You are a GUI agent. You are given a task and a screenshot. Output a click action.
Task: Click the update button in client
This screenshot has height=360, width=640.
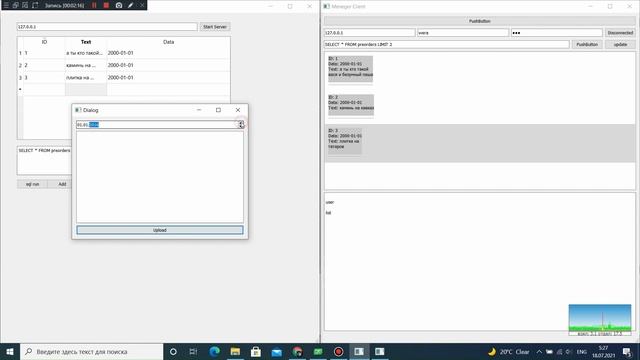620,44
